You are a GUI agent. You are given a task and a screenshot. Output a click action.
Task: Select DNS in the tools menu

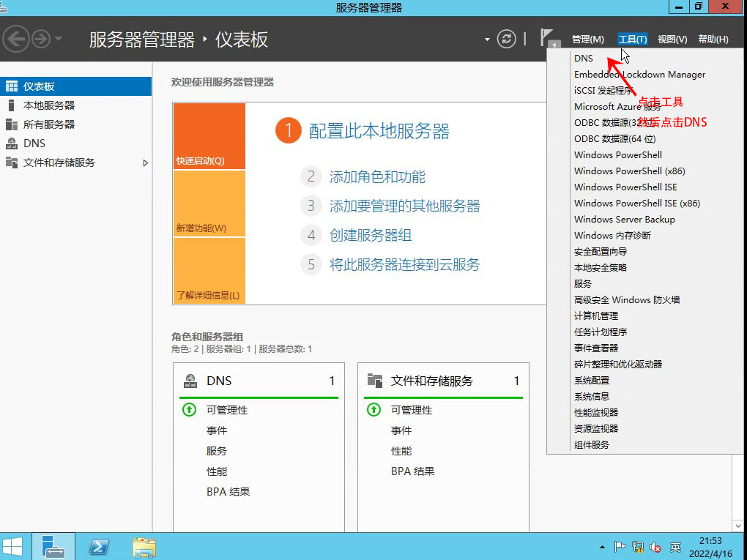pos(584,58)
